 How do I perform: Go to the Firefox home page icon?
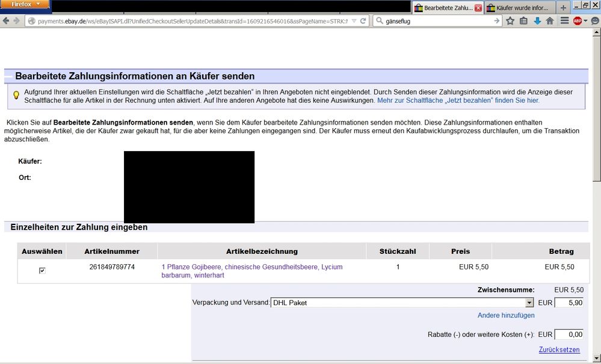point(550,21)
